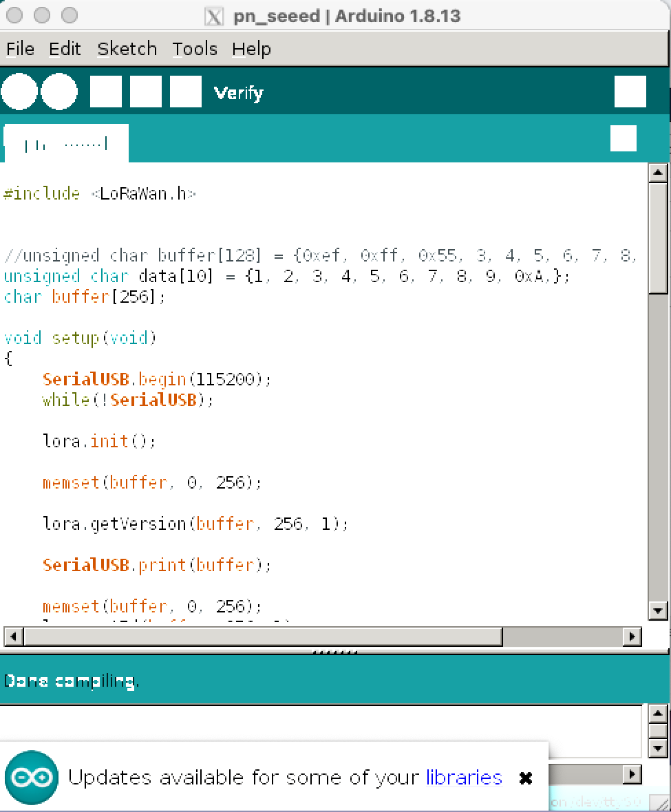The width and height of the screenshot is (671, 812).
Task: Click the Open sketch toolbar button
Action: 146,92
